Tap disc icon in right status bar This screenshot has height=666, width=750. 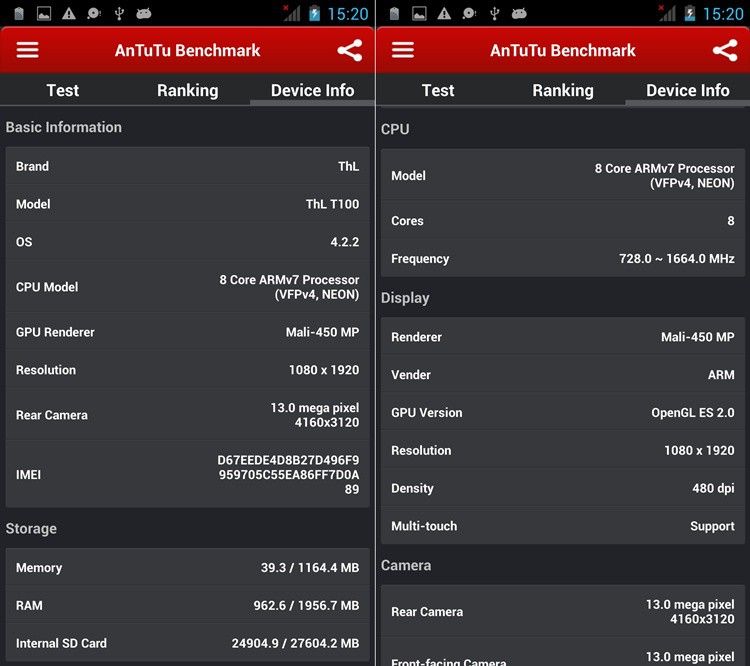coord(469,13)
